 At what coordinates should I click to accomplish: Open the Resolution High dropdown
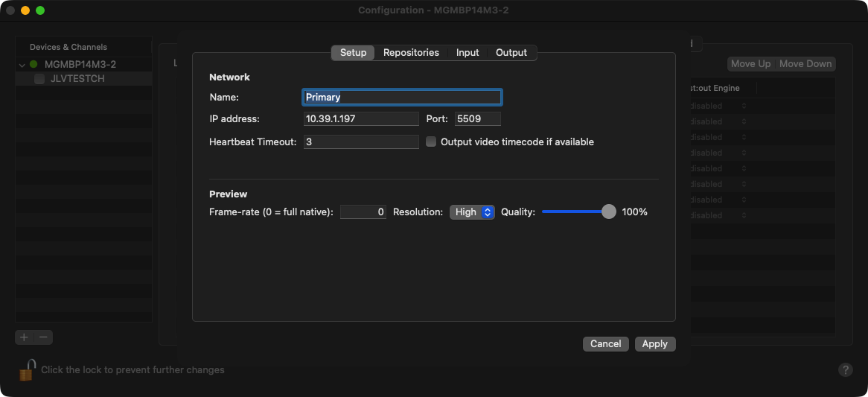pos(472,212)
